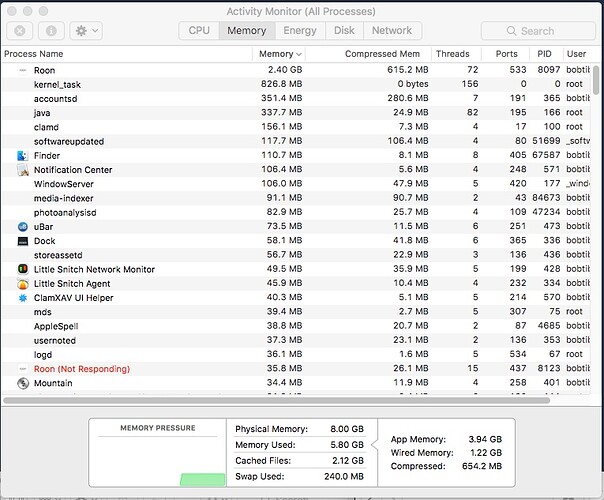Select the Roon 2.40 GB row
This screenshot has height=500, width=604.
click(x=296, y=70)
